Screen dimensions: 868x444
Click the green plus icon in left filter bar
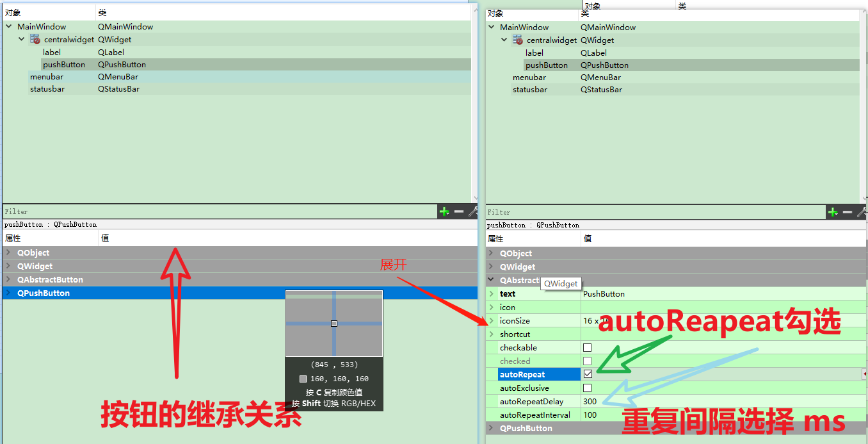tap(444, 211)
